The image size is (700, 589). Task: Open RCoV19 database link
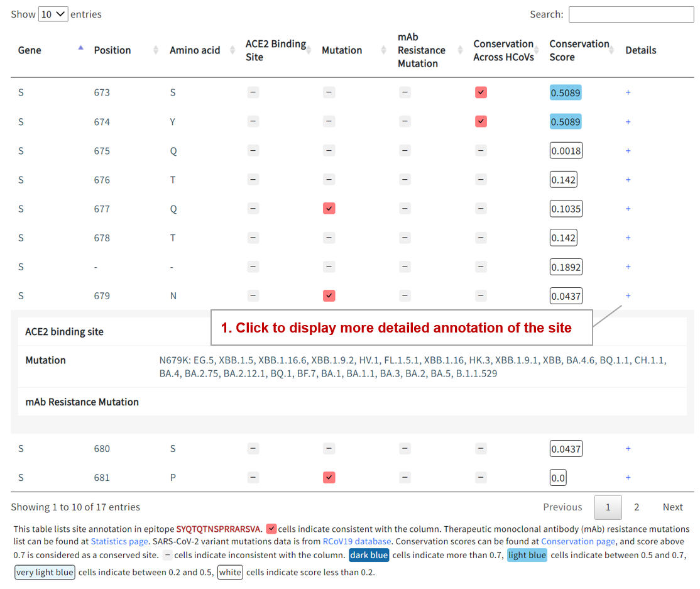click(356, 541)
